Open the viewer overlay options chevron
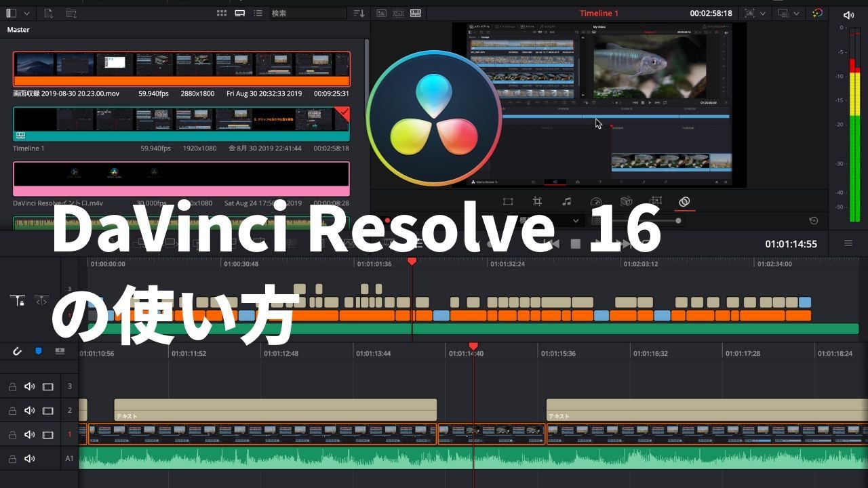The width and height of the screenshot is (868, 488). tap(797, 13)
